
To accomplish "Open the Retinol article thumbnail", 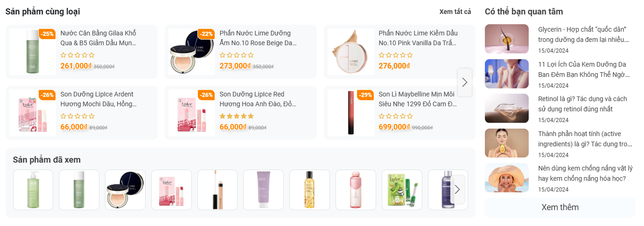I will [x=506, y=108].
